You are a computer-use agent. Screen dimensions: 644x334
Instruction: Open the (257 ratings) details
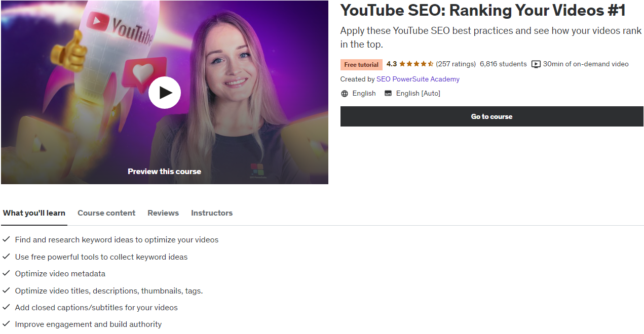coord(456,64)
